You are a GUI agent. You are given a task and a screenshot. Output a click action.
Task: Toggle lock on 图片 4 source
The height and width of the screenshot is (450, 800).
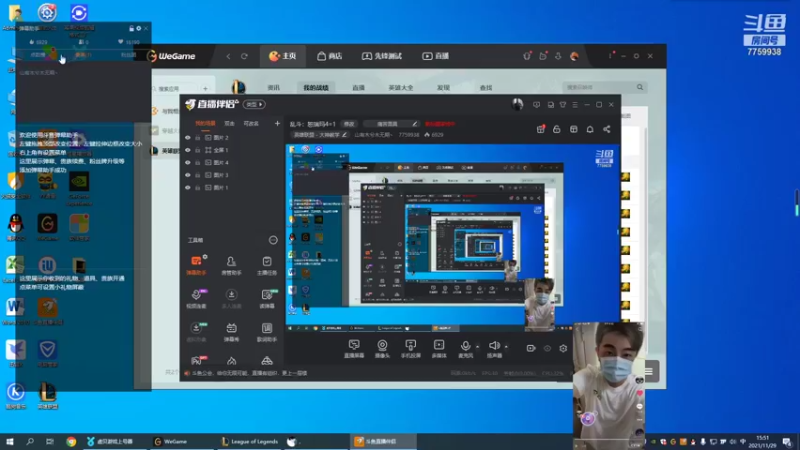click(197, 163)
